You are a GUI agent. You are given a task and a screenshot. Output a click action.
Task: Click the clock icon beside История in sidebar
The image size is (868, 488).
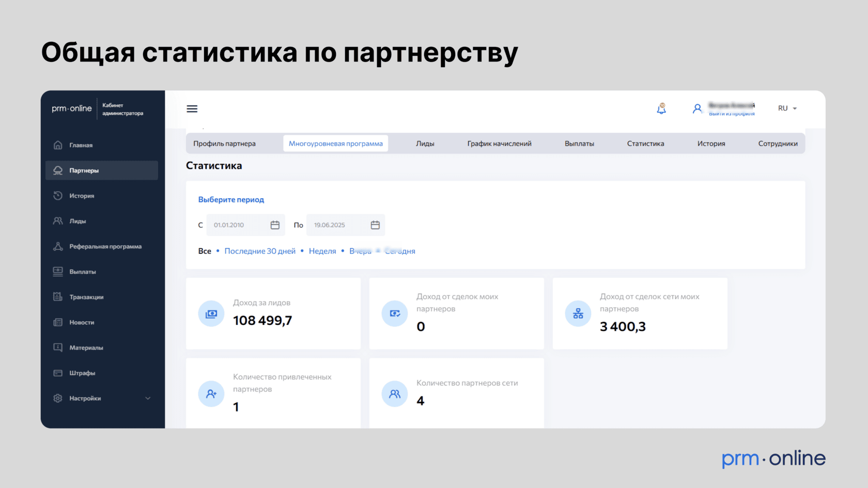click(58, 196)
